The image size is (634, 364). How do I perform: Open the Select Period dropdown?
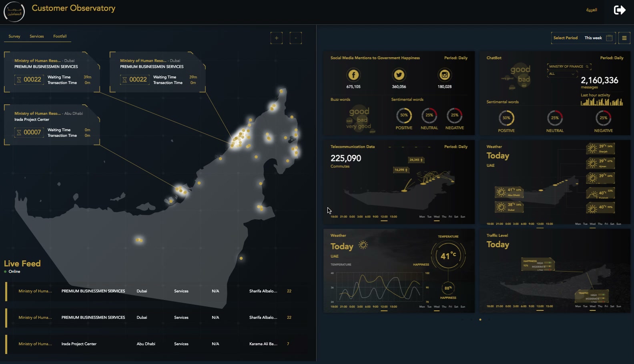click(x=565, y=38)
